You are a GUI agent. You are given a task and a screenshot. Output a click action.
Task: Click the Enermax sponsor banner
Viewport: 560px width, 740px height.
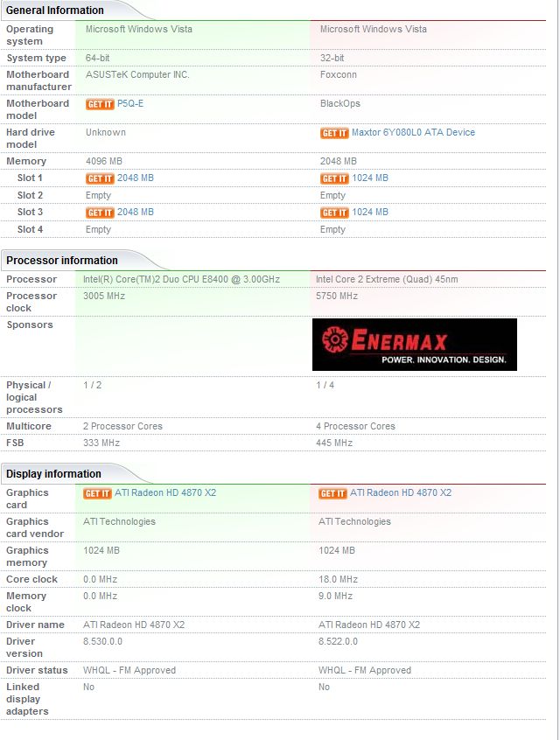pyautogui.click(x=415, y=345)
